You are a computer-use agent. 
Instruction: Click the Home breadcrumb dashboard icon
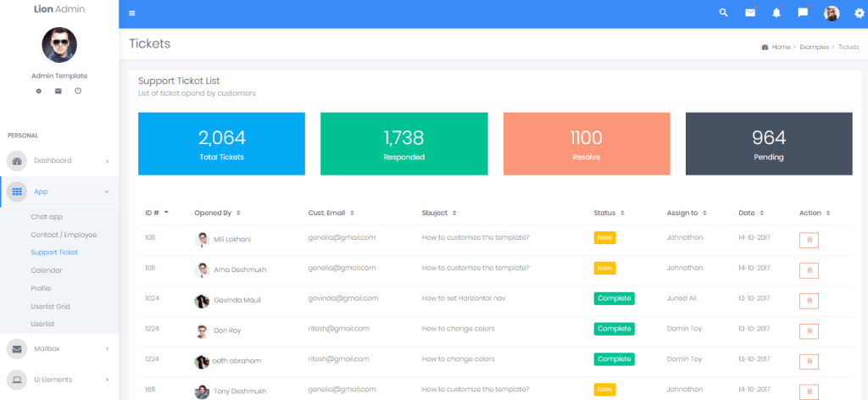pyautogui.click(x=765, y=47)
